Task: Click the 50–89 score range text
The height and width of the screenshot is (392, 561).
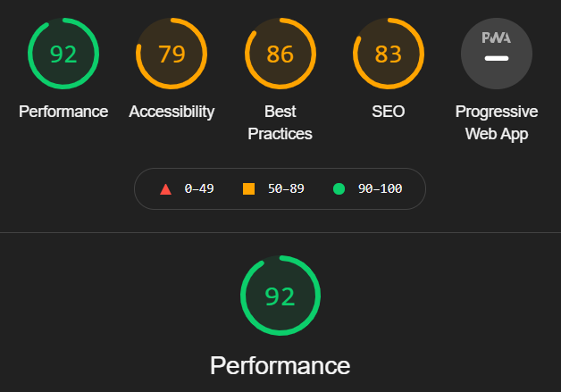Action: coord(286,188)
